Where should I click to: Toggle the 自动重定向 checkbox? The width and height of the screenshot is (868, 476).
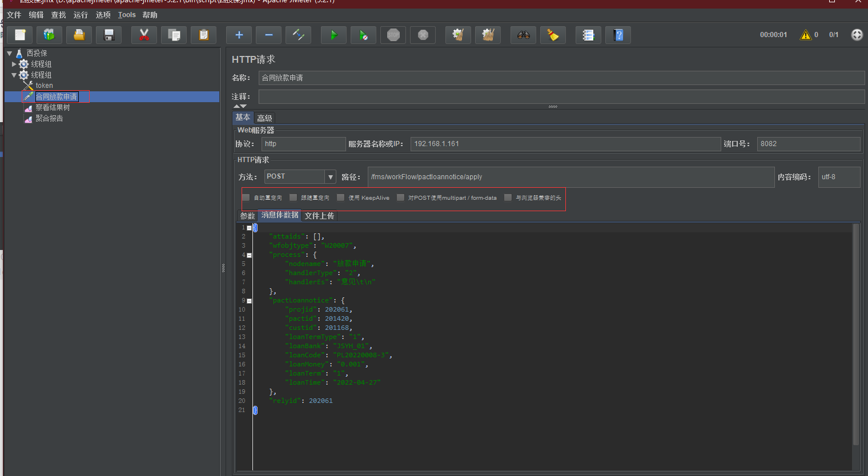246,197
